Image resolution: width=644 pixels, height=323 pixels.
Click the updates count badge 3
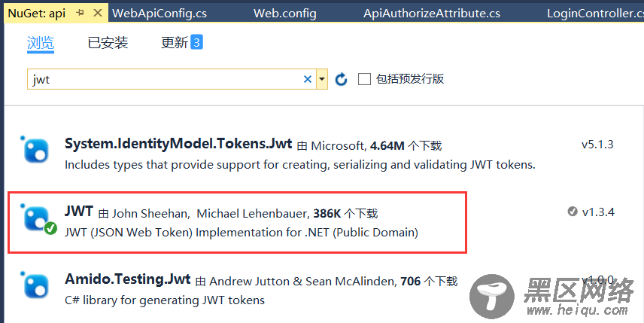pyautogui.click(x=196, y=42)
